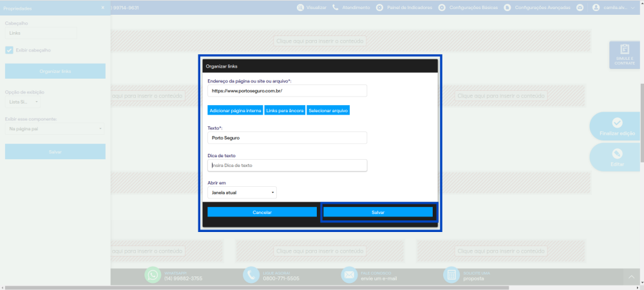Click the scroll-to-top arrow in footer
Viewport: 644px width, 290px height.
coord(631,277)
